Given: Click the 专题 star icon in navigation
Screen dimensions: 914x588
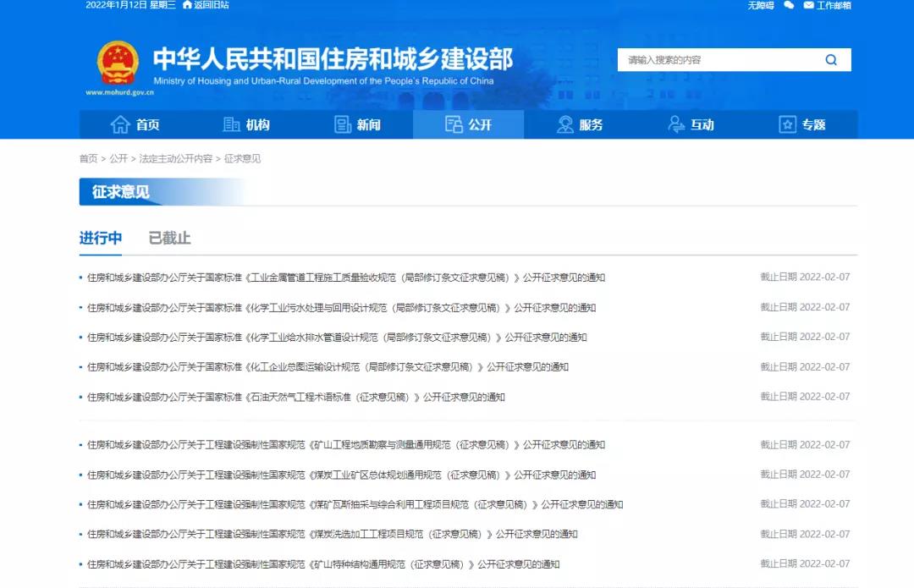Looking at the screenshot, I should click(x=787, y=124).
